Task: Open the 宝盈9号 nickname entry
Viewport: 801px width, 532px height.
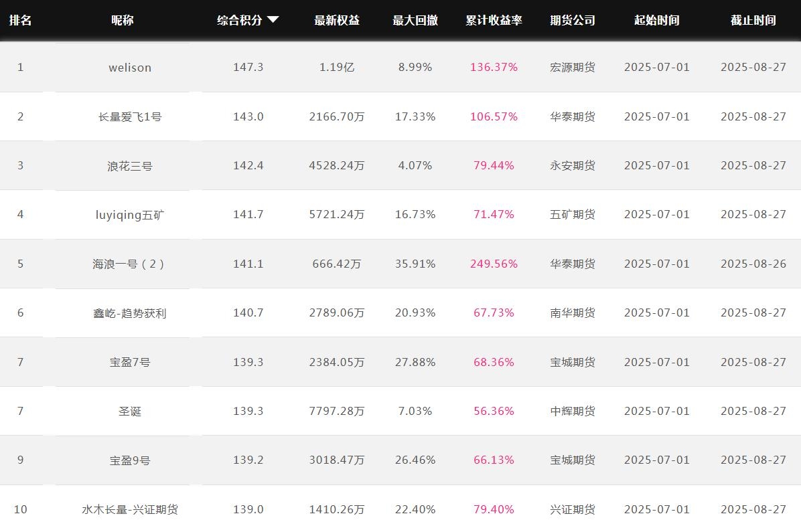Action: (130, 460)
